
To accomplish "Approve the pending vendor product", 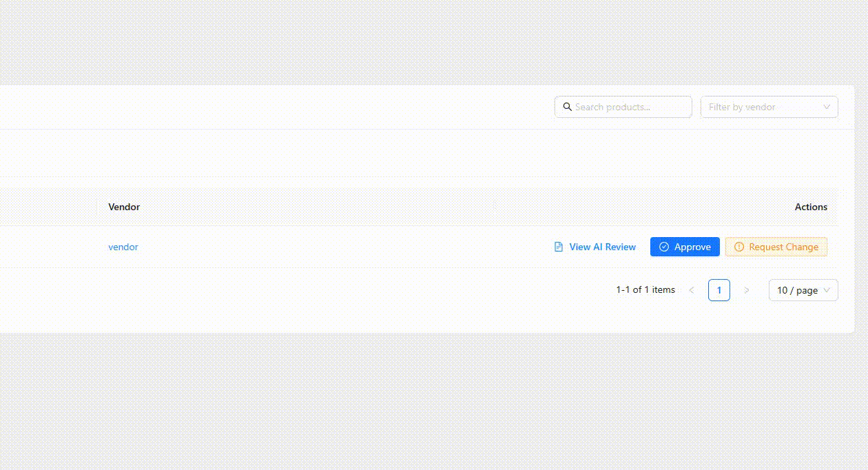I will pyautogui.click(x=685, y=247).
